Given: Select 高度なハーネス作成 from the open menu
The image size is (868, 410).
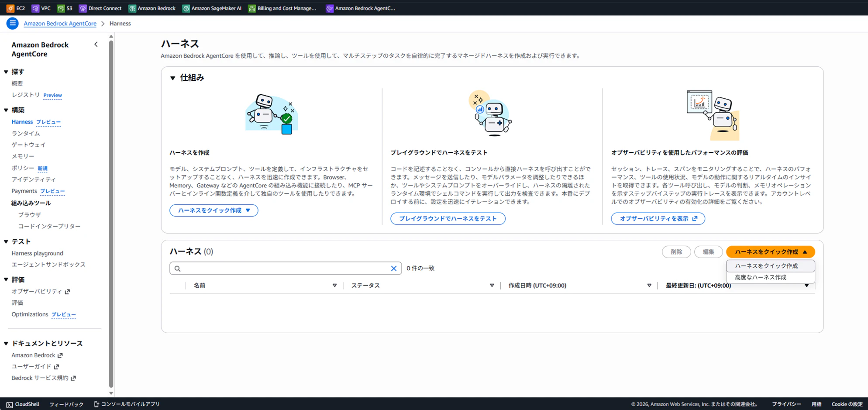Looking at the screenshot, I should pos(771,277).
